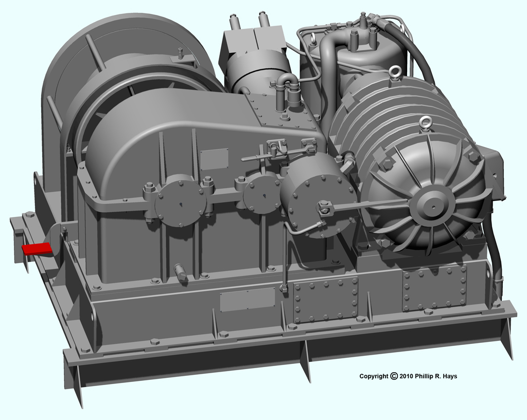Click the red lever handle

[37, 249]
